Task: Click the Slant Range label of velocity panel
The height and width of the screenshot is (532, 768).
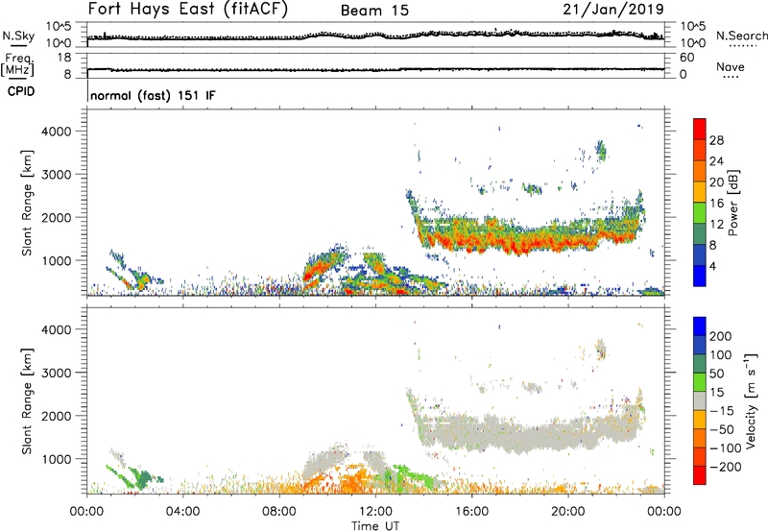Action: coord(27,401)
